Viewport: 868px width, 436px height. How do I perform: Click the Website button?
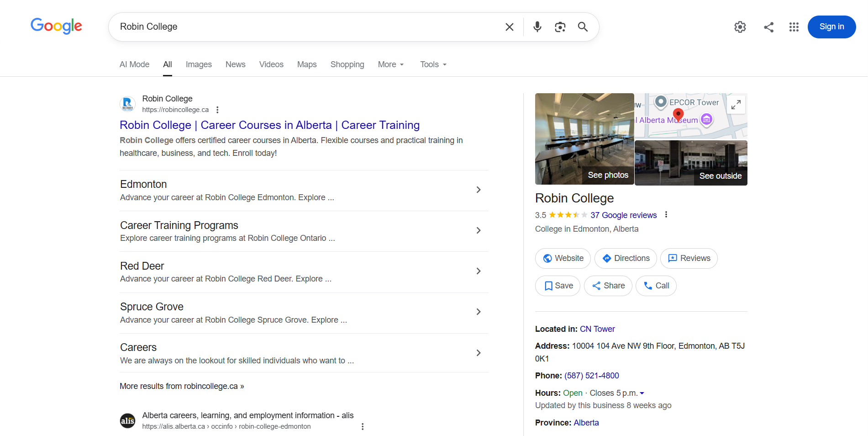click(563, 258)
